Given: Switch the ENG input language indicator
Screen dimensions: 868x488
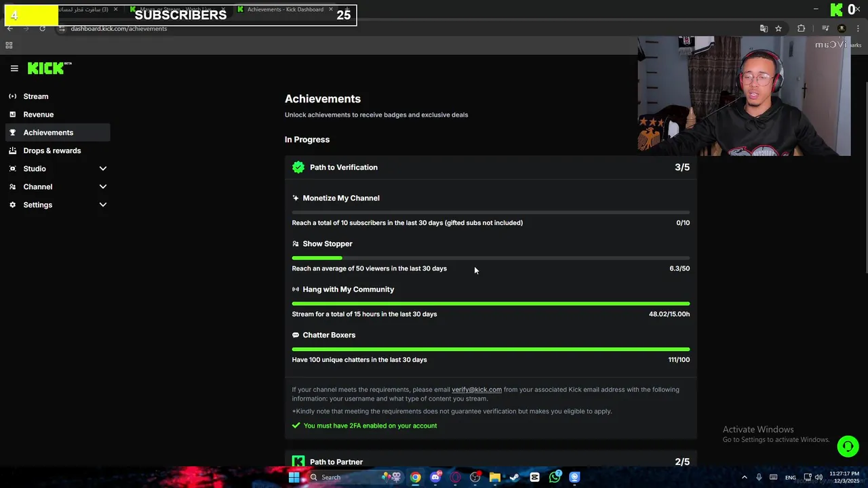Looking at the screenshot, I should pyautogui.click(x=791, y=477).
